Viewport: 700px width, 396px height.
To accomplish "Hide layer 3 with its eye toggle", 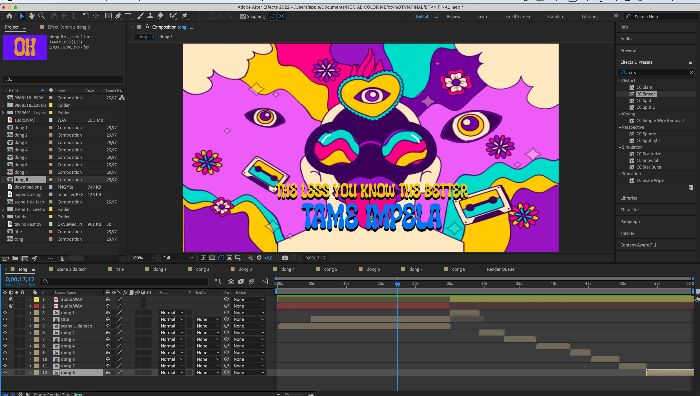I will pos(5,313).
